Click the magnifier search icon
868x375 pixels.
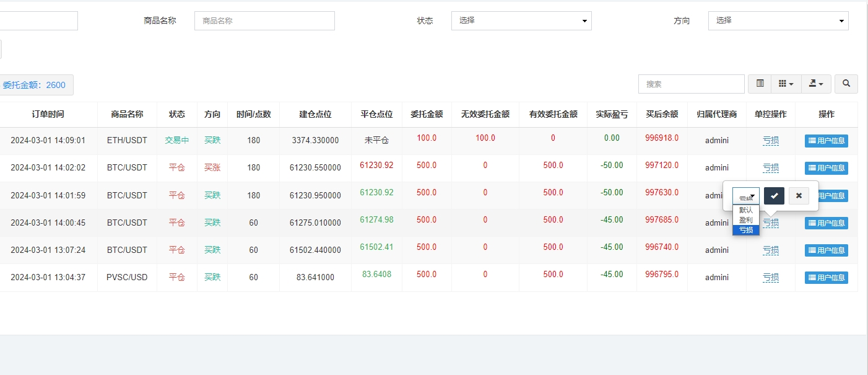click(846, 83)
